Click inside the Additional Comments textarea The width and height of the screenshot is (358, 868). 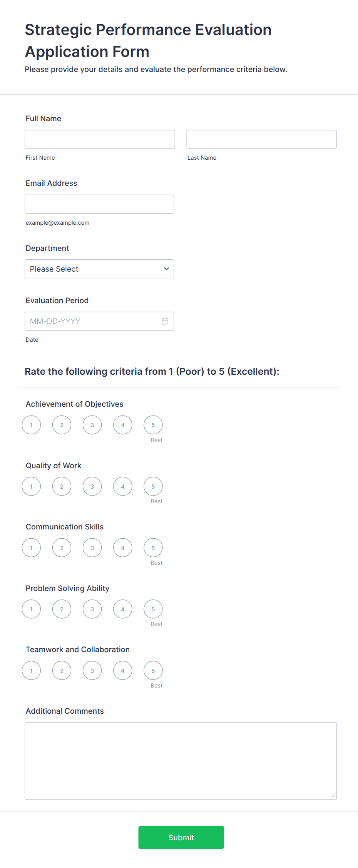click(181, 761)
